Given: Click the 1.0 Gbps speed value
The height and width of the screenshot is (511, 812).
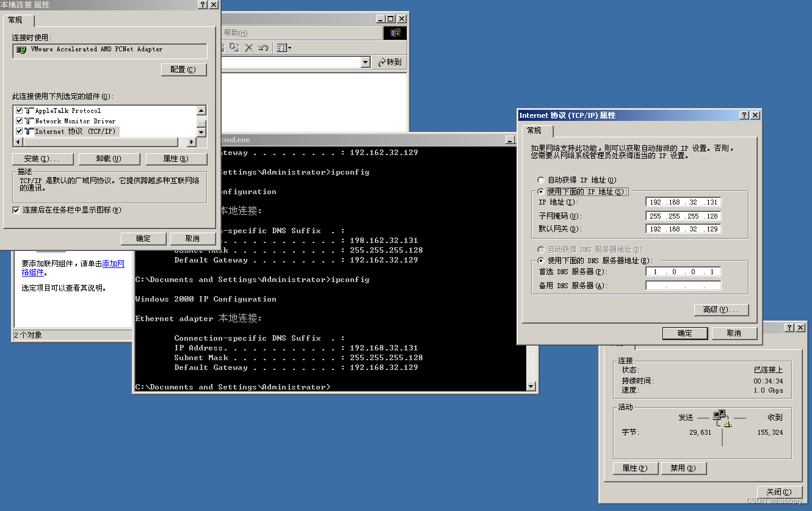Looking at the screenshot, I should (768, 391).
